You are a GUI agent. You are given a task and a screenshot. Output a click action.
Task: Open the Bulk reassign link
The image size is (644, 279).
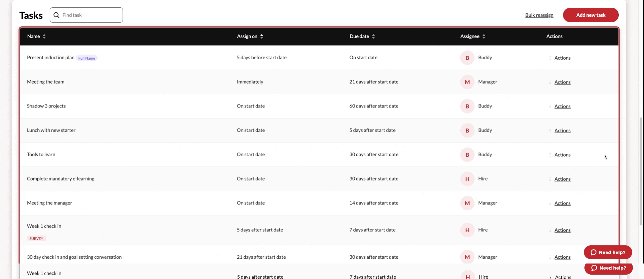[539, 15]
